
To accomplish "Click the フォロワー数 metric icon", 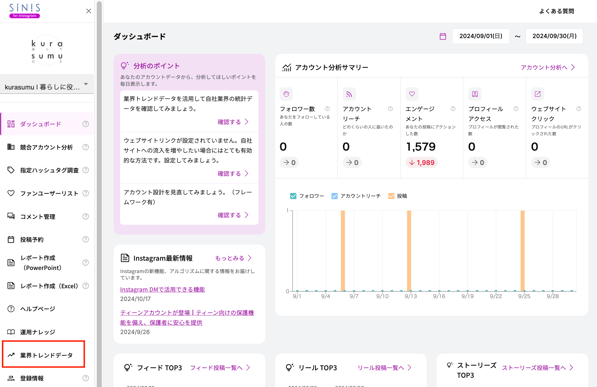I will [286, 94].
